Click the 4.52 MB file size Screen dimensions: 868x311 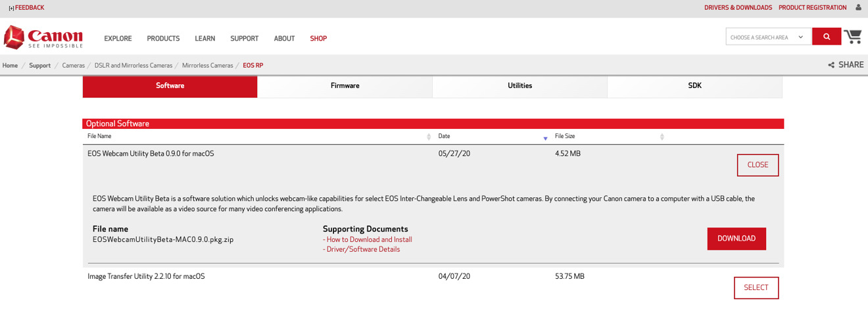tap(567, 154)
